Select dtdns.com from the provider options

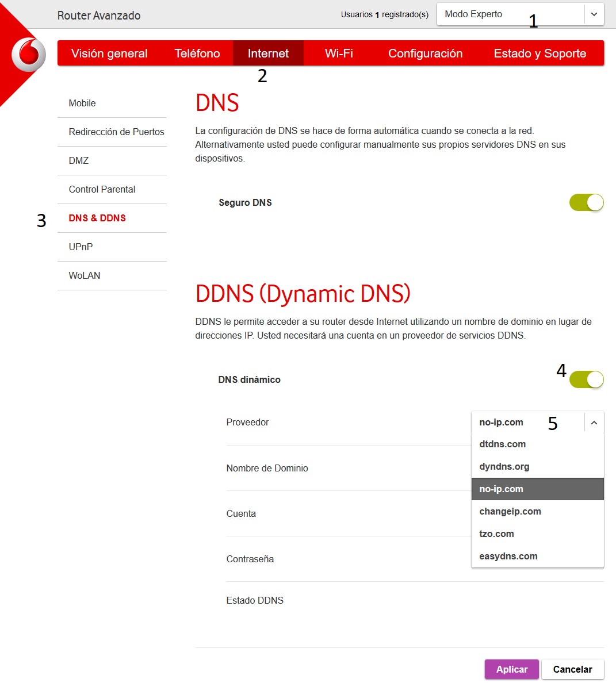[502, 444]
